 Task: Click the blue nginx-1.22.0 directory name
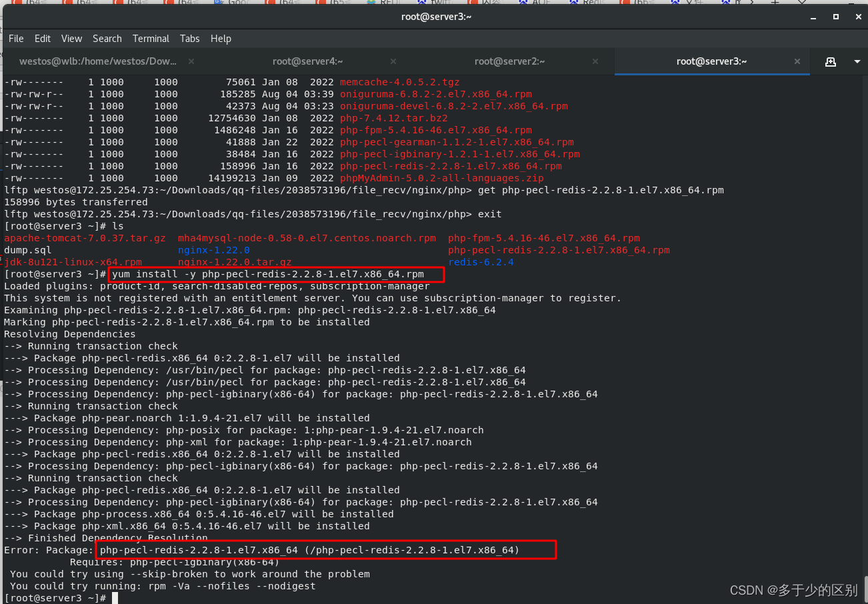[x=214, y=250]
